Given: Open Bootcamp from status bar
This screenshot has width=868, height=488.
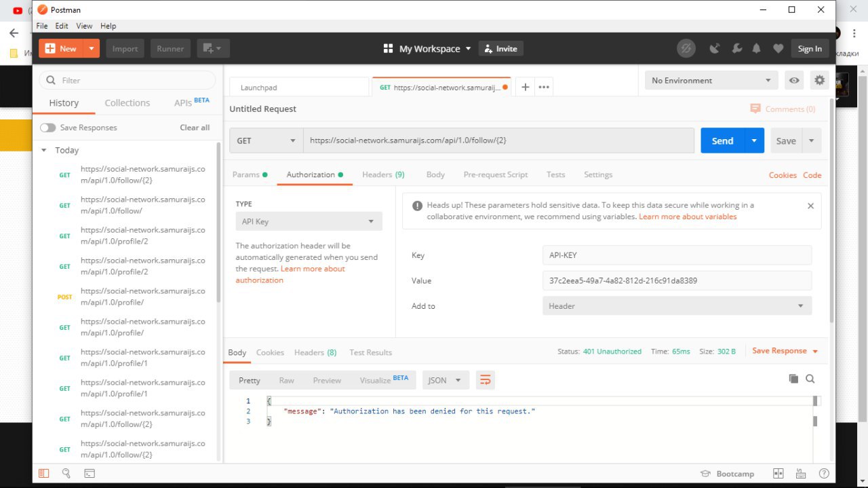Looking at the screenshot, I should [x=727, y=474].
